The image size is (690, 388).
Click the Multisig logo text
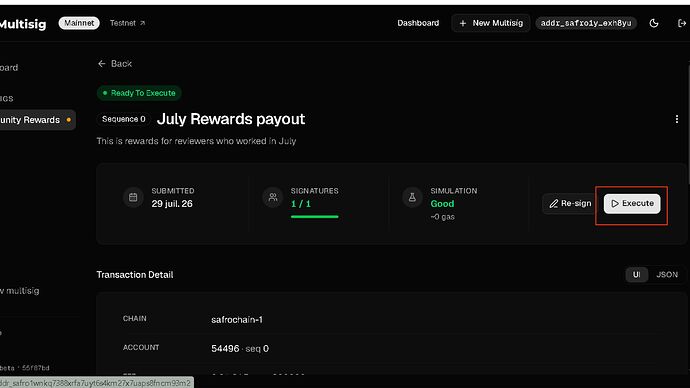(x=23, y=24)
